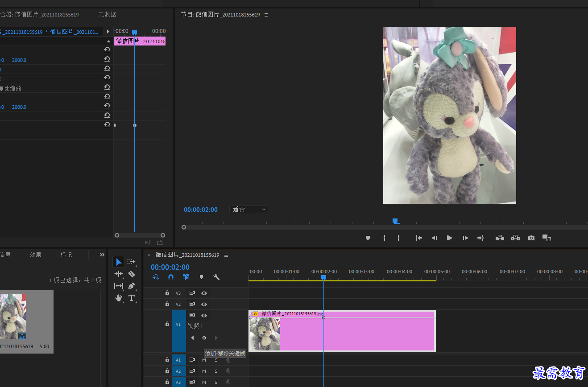Hide the V2 track output eye
Screen dimensions: 588x387
click(204, 304)
